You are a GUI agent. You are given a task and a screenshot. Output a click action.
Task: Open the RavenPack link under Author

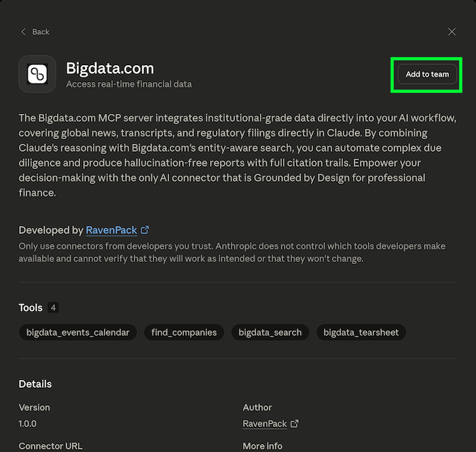(x=265, y=423)
